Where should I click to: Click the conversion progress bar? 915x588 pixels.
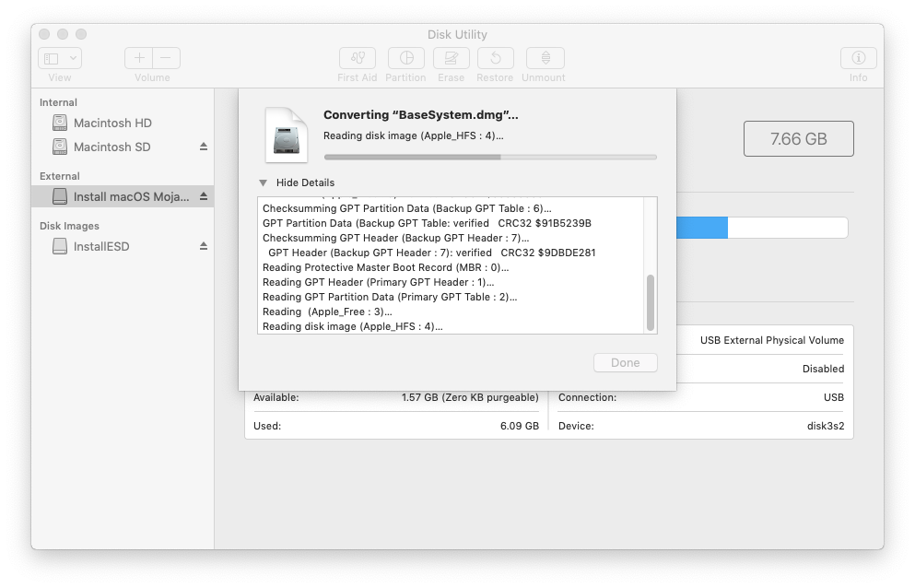point(491,157)
